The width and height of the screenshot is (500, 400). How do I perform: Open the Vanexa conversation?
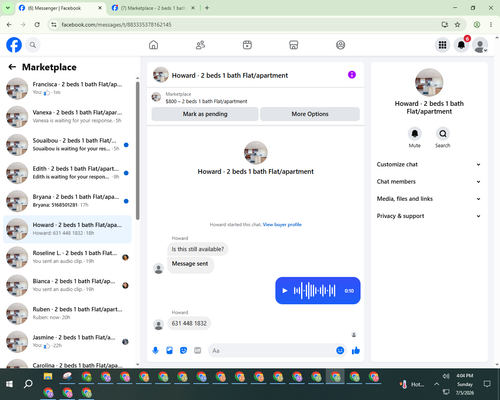[x=67, y=117]
